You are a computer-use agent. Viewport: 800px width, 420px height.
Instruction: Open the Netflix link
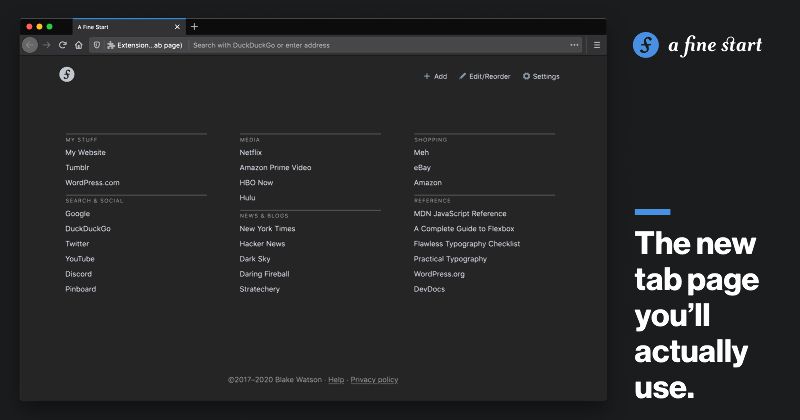[x=250, y=153]
